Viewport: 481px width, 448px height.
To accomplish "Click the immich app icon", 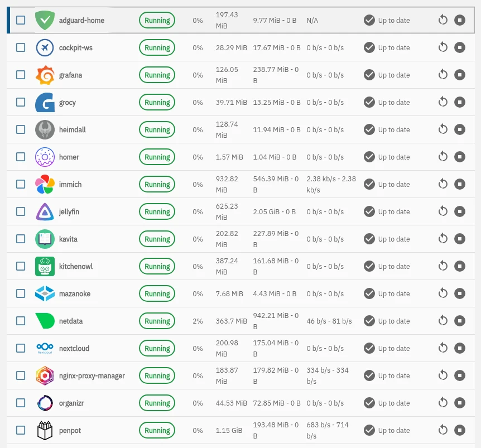I will click(x=45, y=184).
